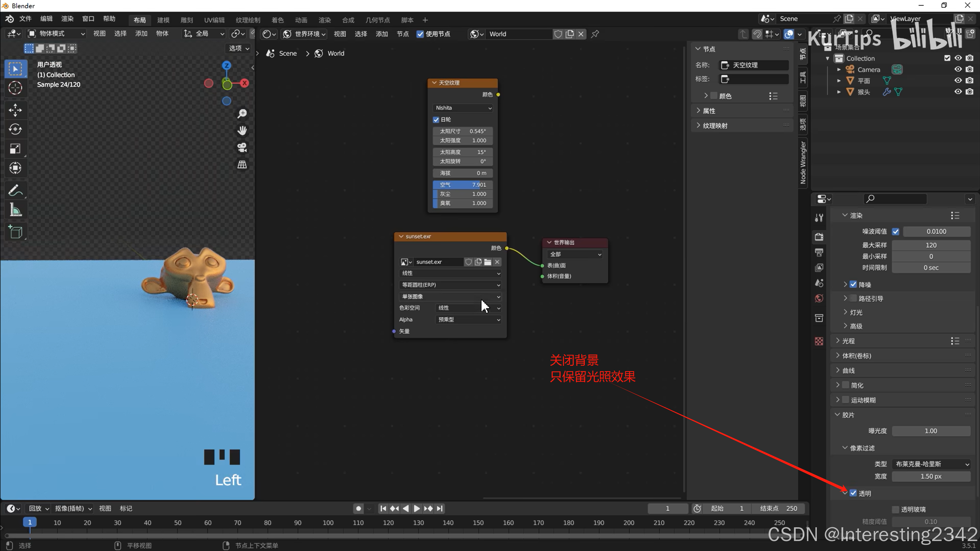Toggle the 日轮 checkbox in the sky texture node
Viewport: 980px width, 551px height.
pyautogui.click(x=436, y=120)
